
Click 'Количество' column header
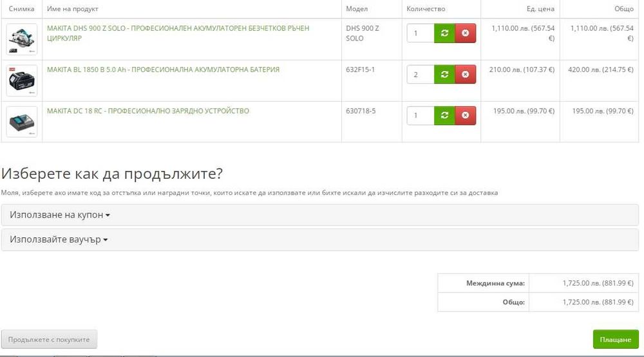point(426,8)
